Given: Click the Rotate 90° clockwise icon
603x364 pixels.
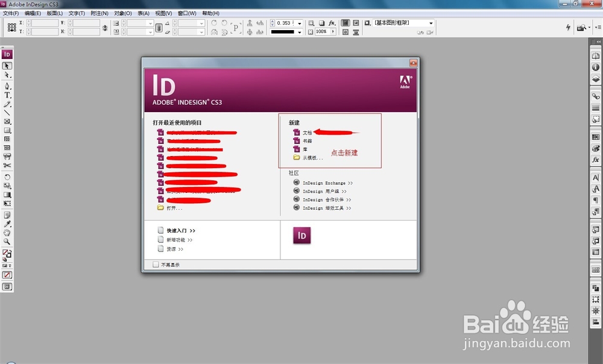Looking at the screenshot, I should pyautogui.click(x=214, y=23).
